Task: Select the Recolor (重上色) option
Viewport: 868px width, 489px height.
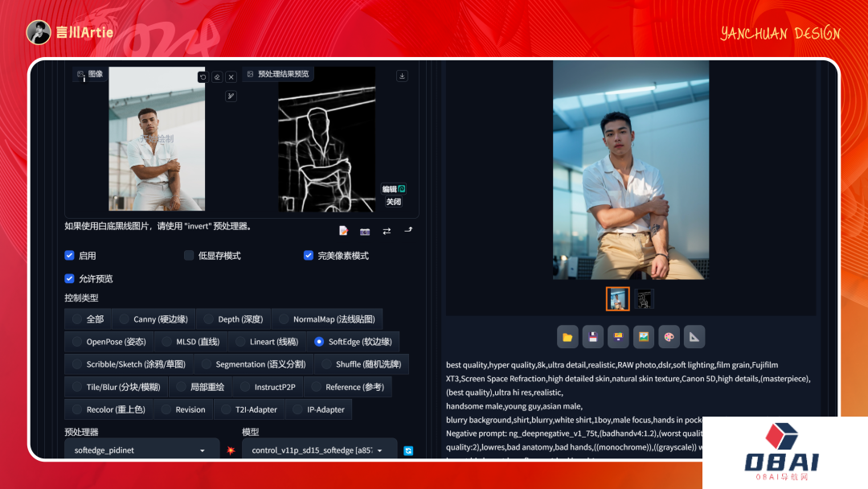Action: [x=108, y=410]
